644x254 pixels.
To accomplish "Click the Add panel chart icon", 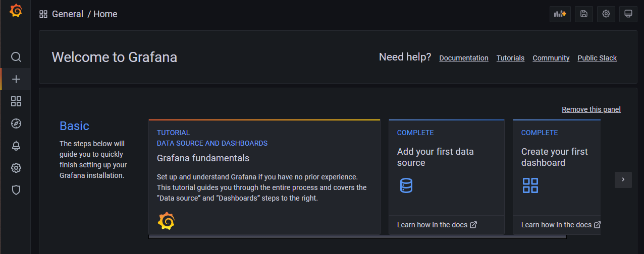I will point(560,14).
